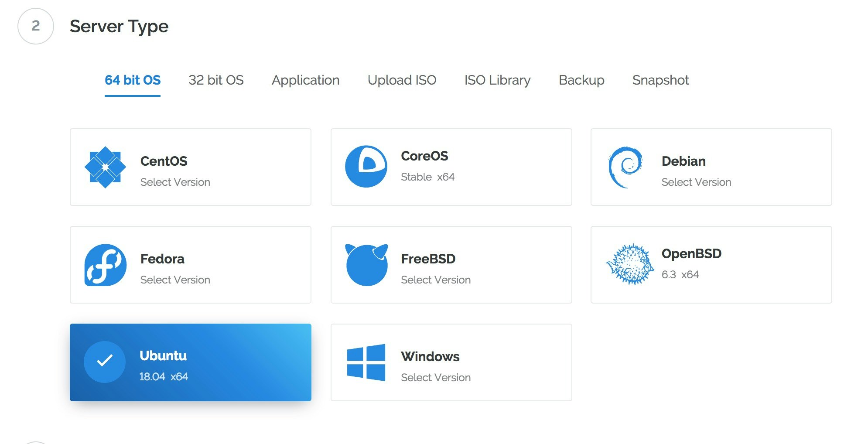Switch to the Snapshot tab
This screenshot has height=444, width=868.
click(x=660, y=80)
